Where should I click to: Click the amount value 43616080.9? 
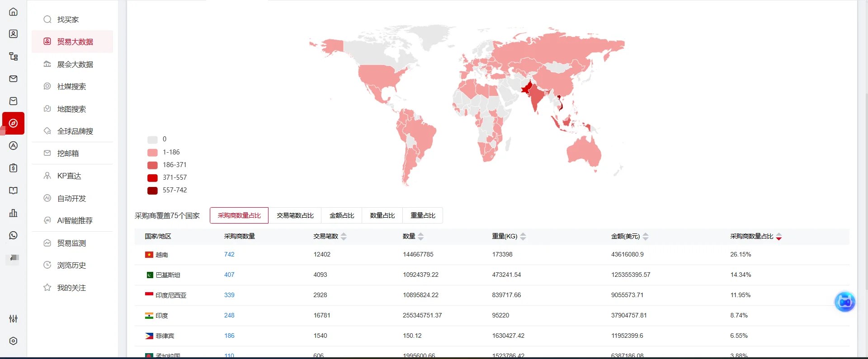pos(627,254)
